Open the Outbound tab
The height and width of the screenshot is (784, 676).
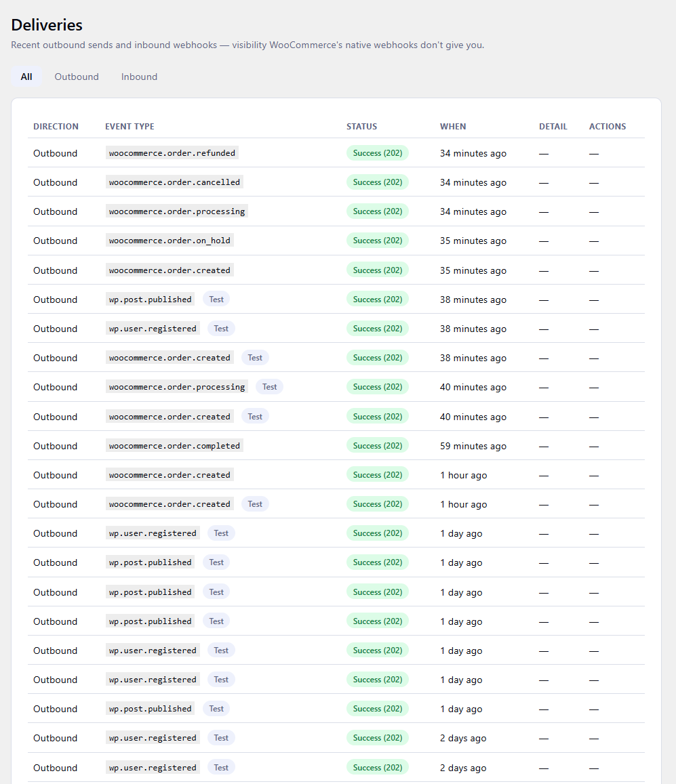pos(77,77)
